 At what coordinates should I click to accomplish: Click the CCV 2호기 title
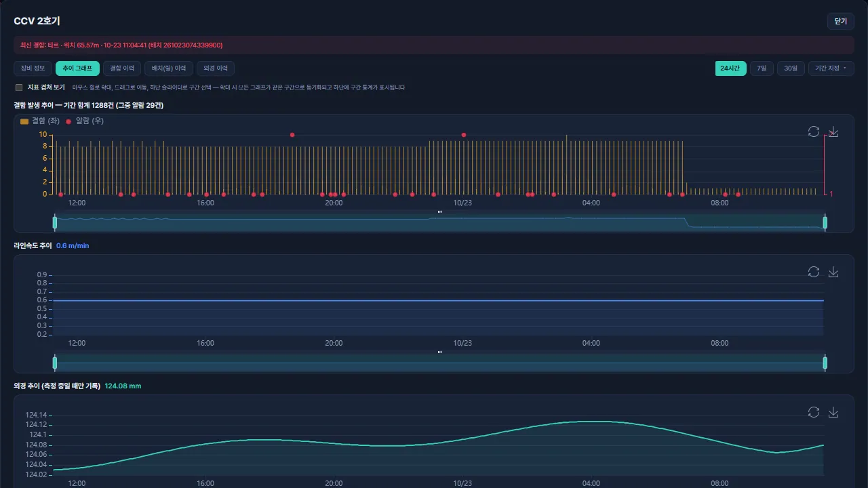(37, 21)
